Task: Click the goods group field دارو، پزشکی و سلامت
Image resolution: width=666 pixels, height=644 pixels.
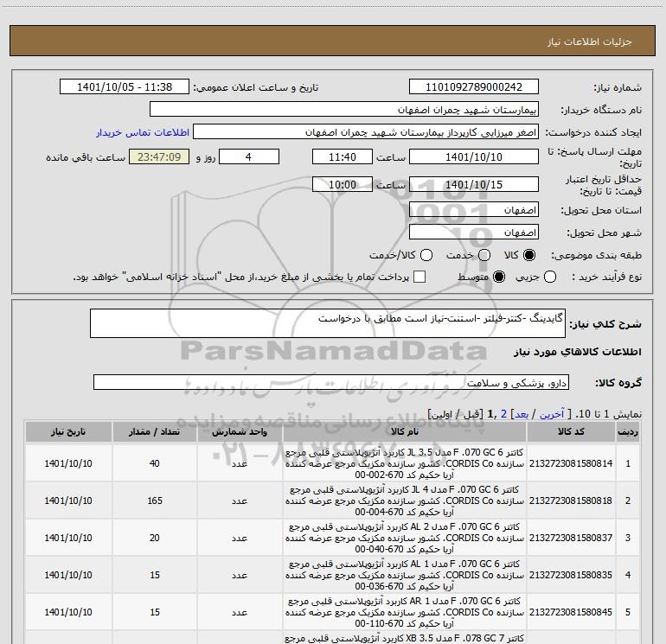Action: (331, 382)
